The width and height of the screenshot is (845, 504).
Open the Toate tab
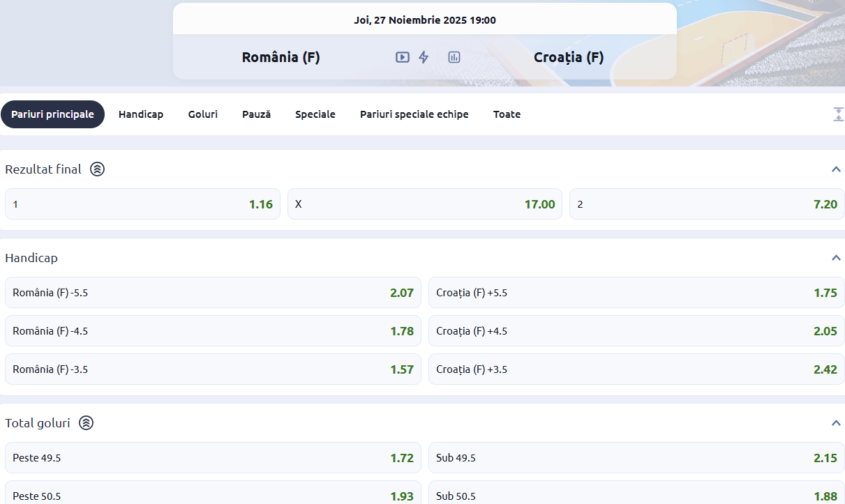507,114
